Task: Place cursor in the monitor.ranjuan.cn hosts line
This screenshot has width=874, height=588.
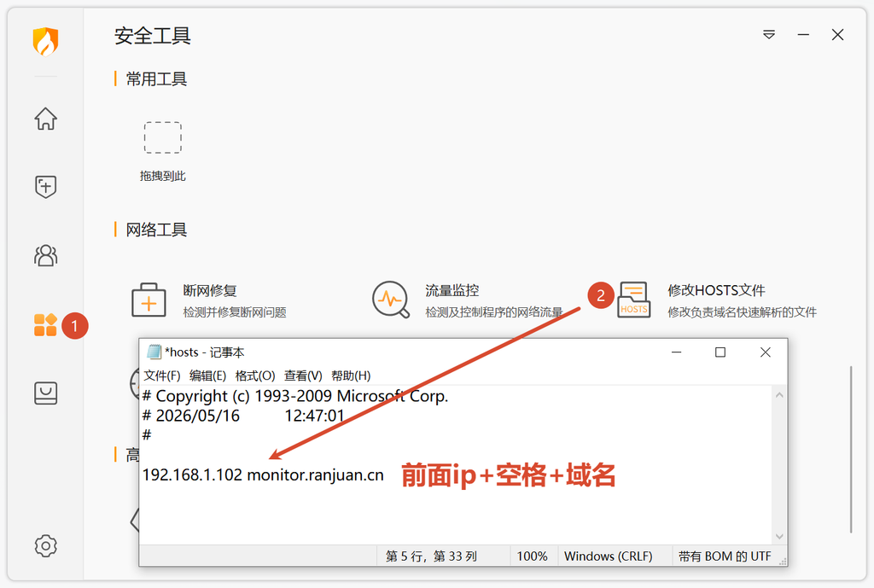Action: click(263, 474)
